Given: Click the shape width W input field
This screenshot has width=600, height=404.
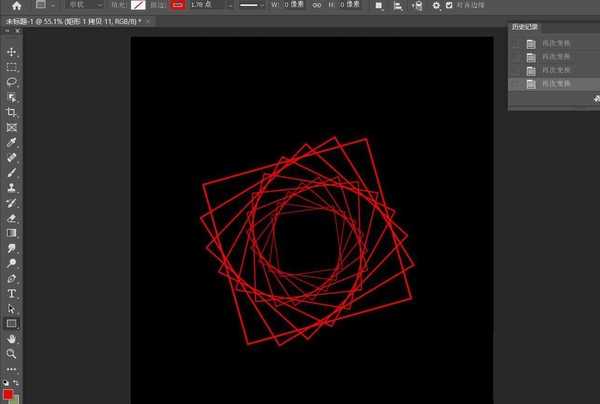Looking at the screenshot, I should [x=294, y=5].
